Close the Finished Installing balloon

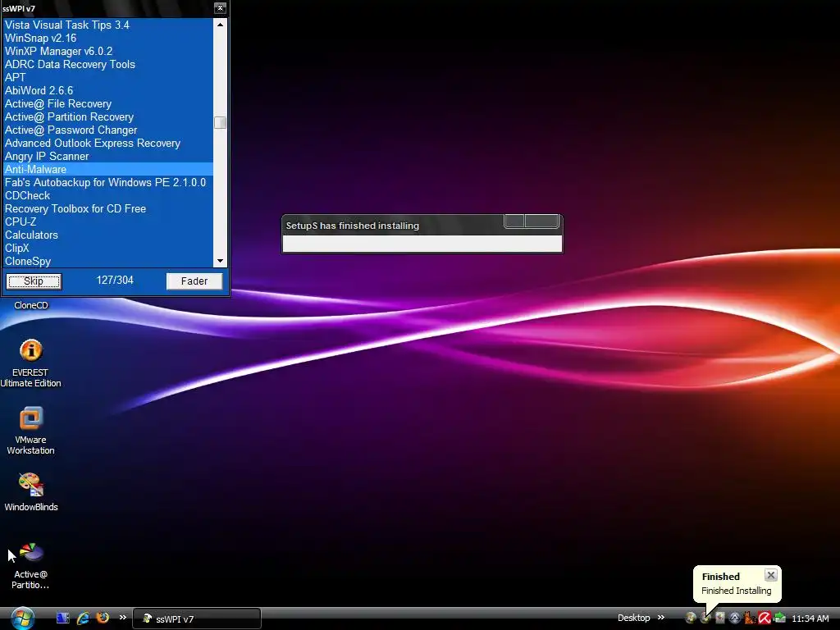(771, 575)
